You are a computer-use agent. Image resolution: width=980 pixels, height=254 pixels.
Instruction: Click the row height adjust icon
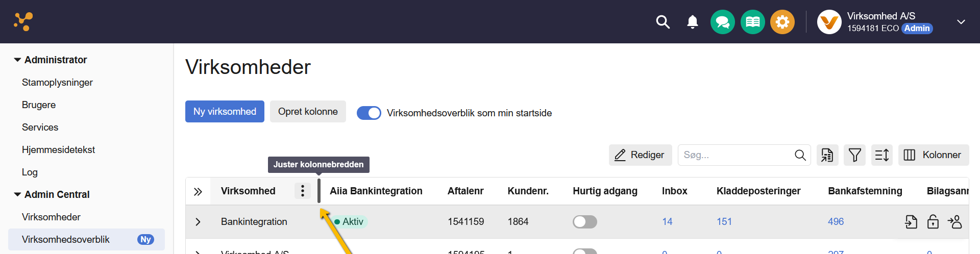881,155
